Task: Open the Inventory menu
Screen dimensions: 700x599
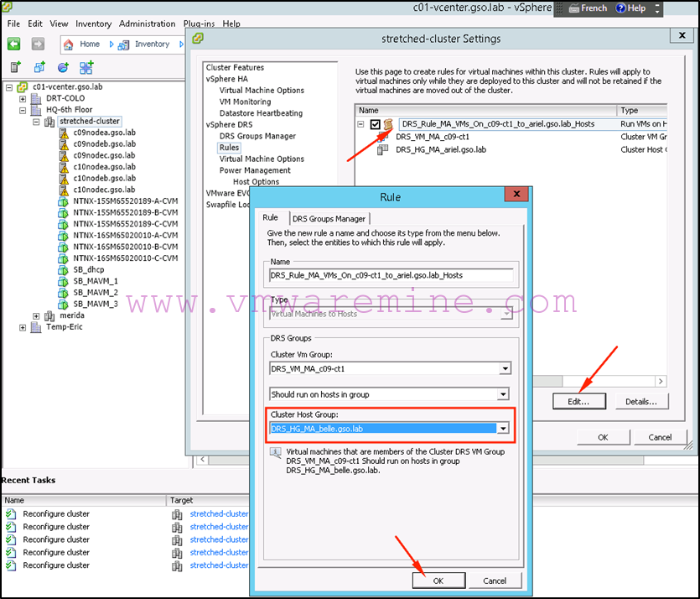Action: [x=93, y=23]
